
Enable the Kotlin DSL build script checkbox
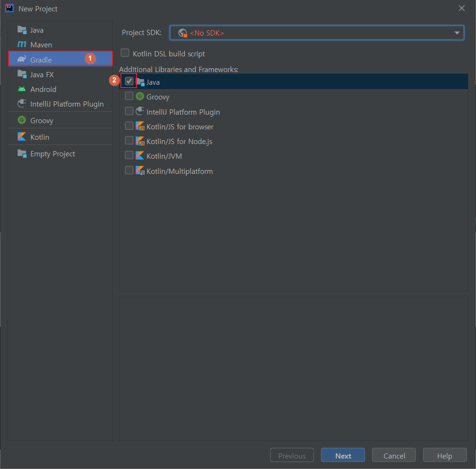(x=125, y=53)
